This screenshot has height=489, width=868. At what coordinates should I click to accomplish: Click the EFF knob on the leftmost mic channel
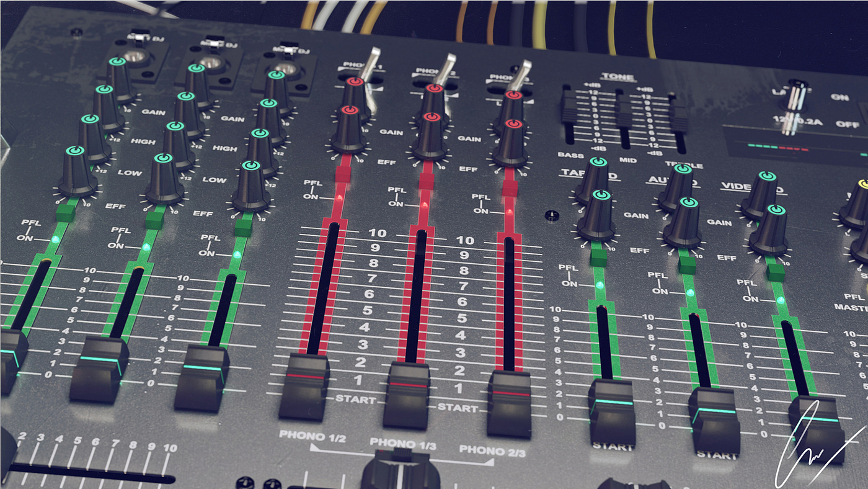click(x=77, y=171)
